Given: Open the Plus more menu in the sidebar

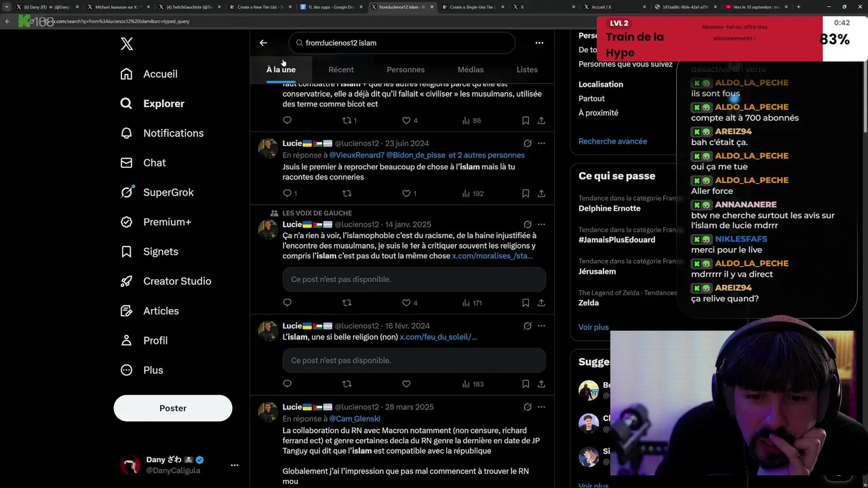Looking at the screenshot, I should pyautogui.click(x=142, y=370).
